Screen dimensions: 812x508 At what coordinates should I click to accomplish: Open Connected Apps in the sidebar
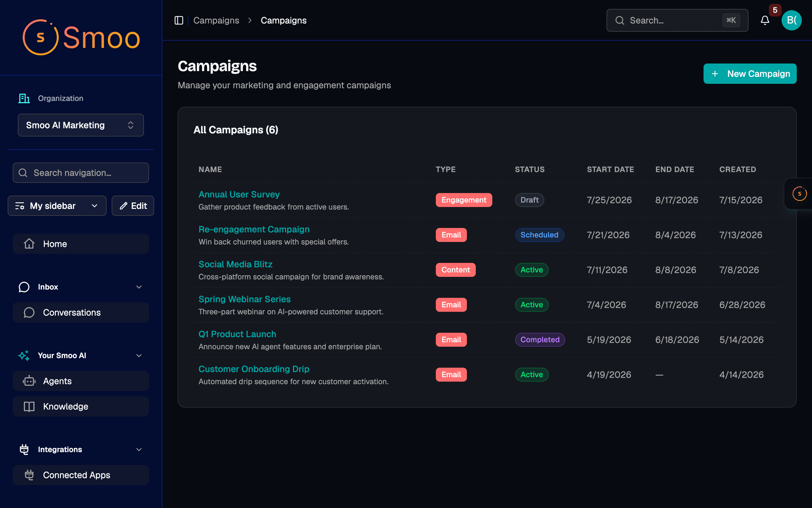(81, 475)
